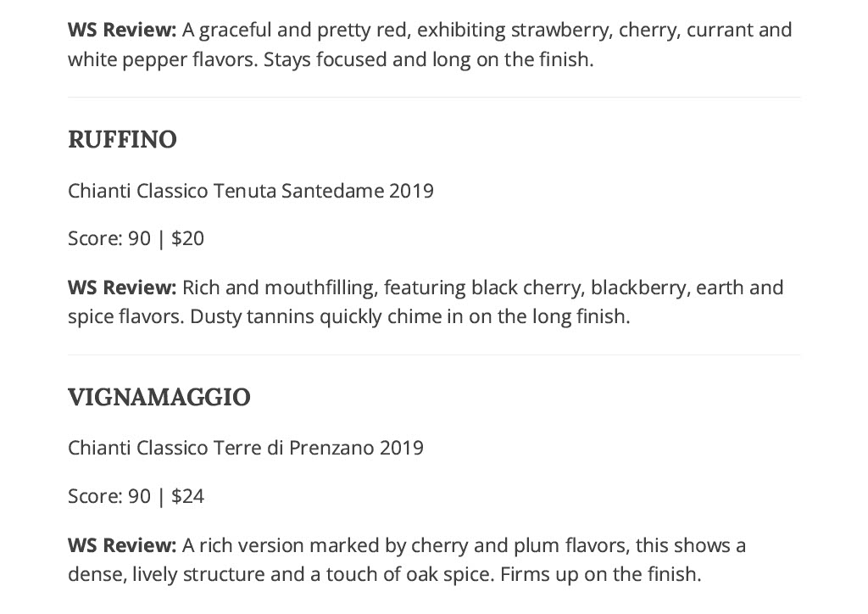Click the text 'A graceful and pretty red'
Image resolution: width=868 pixels, height=614 pixels.
(x=297, y=30)
